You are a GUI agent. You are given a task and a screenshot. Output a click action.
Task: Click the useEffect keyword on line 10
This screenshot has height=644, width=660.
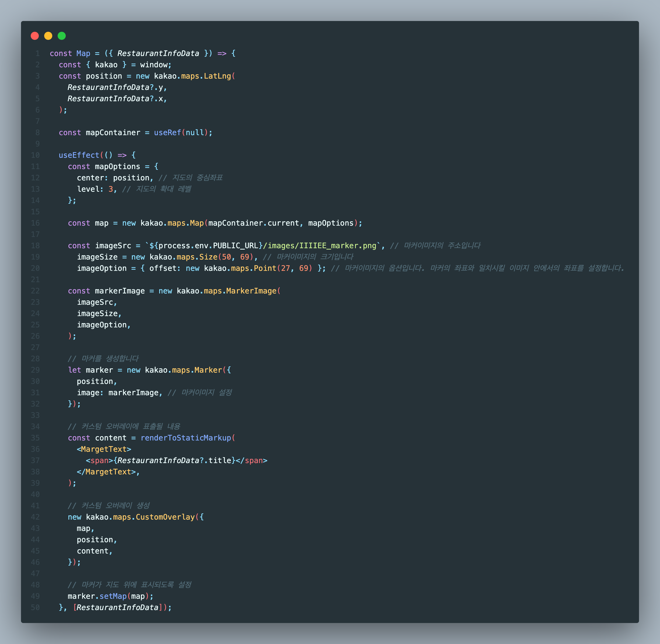79,155
